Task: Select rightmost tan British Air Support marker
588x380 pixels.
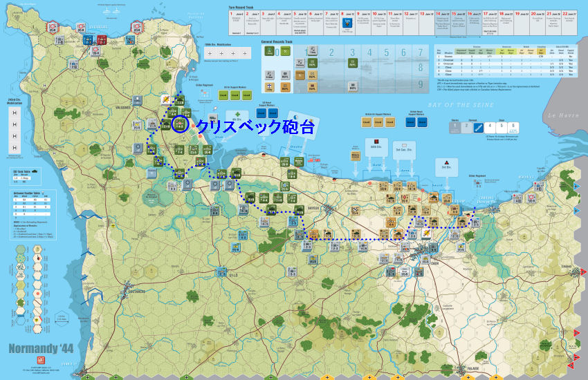Action: point(389,122)
